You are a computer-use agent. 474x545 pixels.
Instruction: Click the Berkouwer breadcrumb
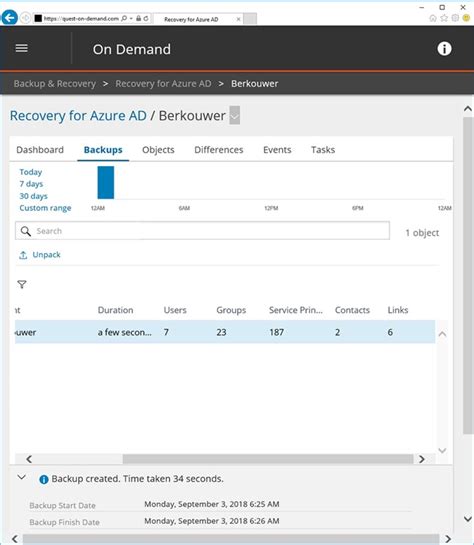point(255,84)
